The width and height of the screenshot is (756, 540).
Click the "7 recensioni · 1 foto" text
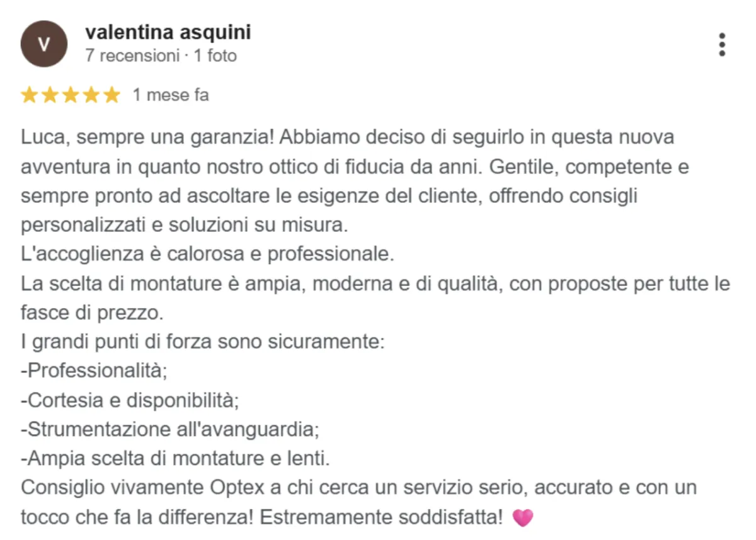pos(161,55)
